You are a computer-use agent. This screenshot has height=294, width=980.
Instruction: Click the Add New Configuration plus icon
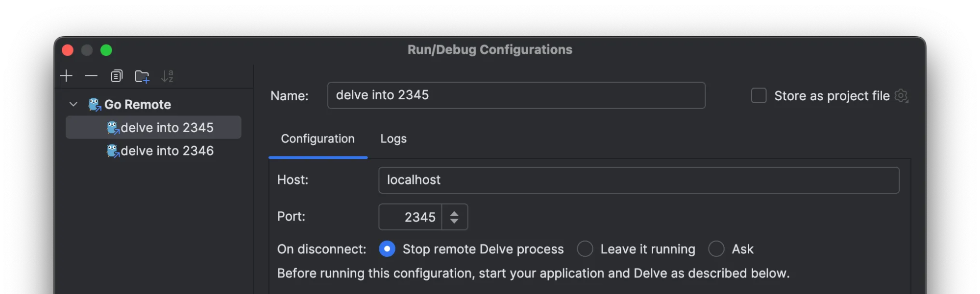coord(66,76)
